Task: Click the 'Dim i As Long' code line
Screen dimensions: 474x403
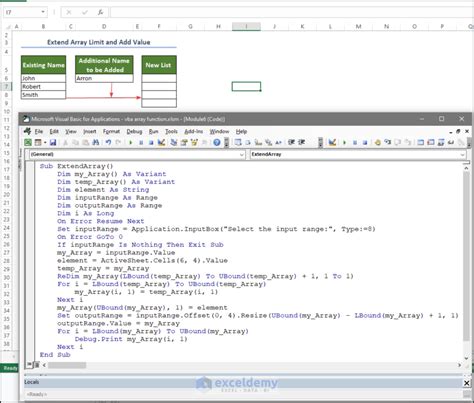Action: [85, 213]
